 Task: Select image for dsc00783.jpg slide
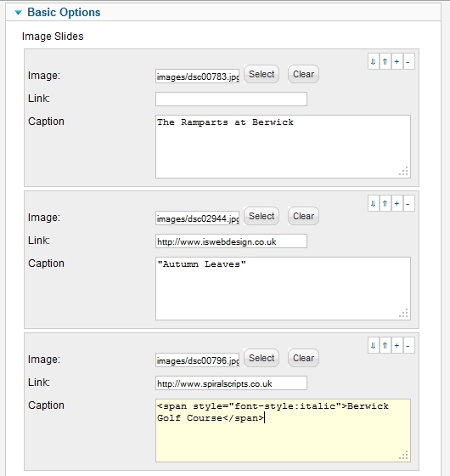[x=262, y=74]
